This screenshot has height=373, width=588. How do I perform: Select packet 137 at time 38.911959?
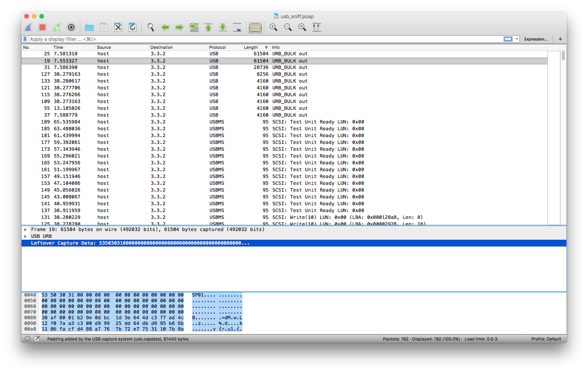click(285, 211)
